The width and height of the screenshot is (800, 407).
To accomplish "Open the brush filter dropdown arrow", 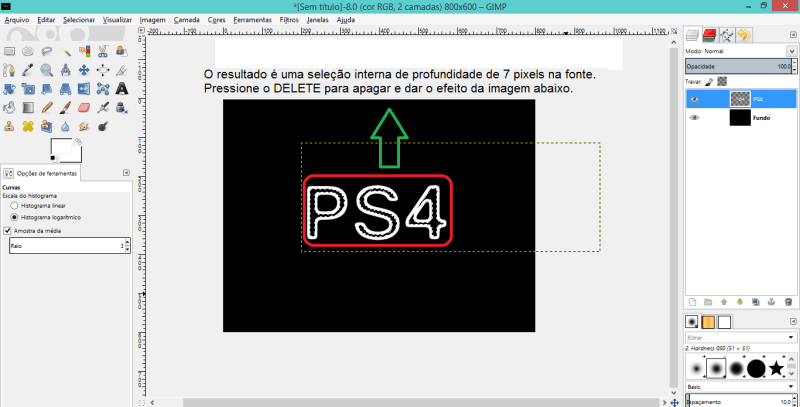I will point(791,338).
